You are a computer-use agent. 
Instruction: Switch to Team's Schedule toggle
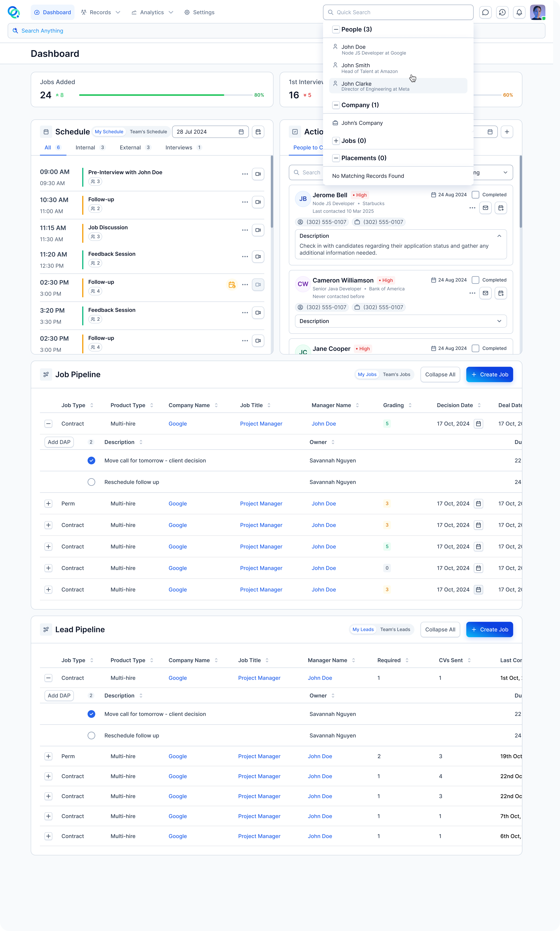pos(148,132)
